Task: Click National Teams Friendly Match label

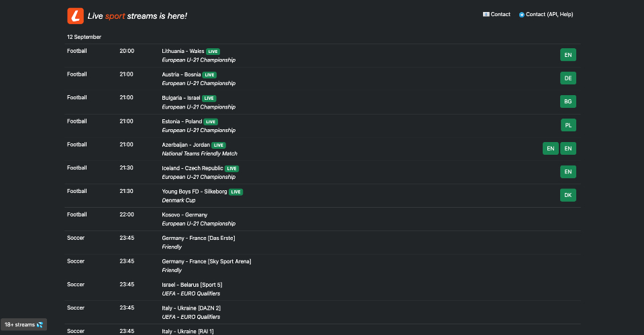Action: tap(200, 153)
